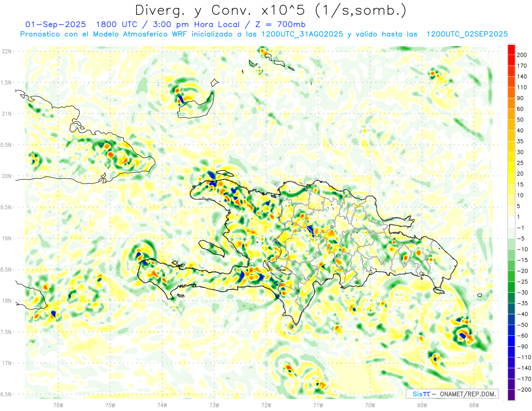532x411 pixels.
Task: Click the '71W' longitude label
Action: [318, 405]
